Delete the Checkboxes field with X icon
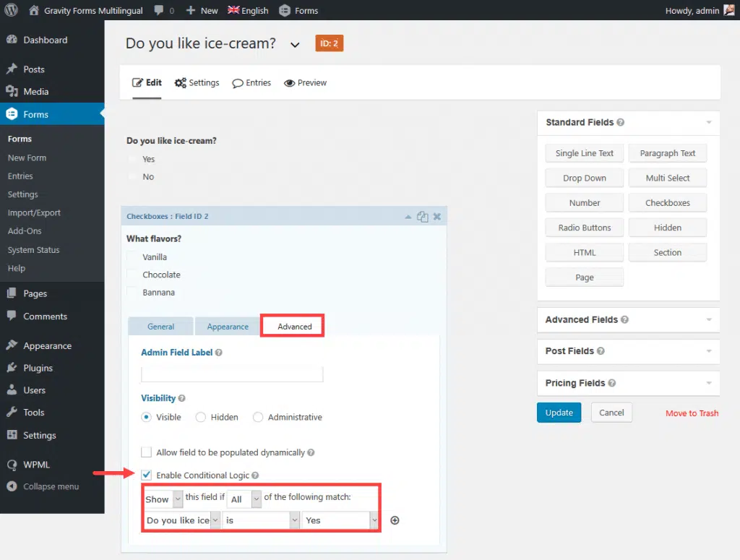The width and height of the screenshot is (740, 560). point(437,217)
